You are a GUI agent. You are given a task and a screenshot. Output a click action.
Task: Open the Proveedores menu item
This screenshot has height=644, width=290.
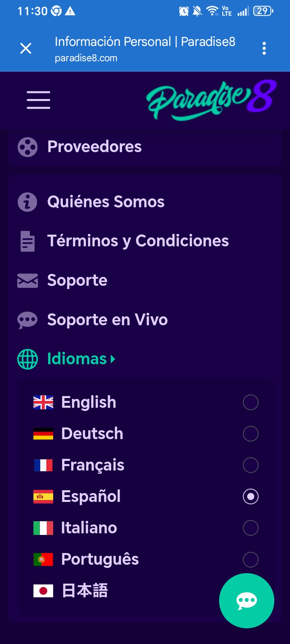click(x=94, y=147)
